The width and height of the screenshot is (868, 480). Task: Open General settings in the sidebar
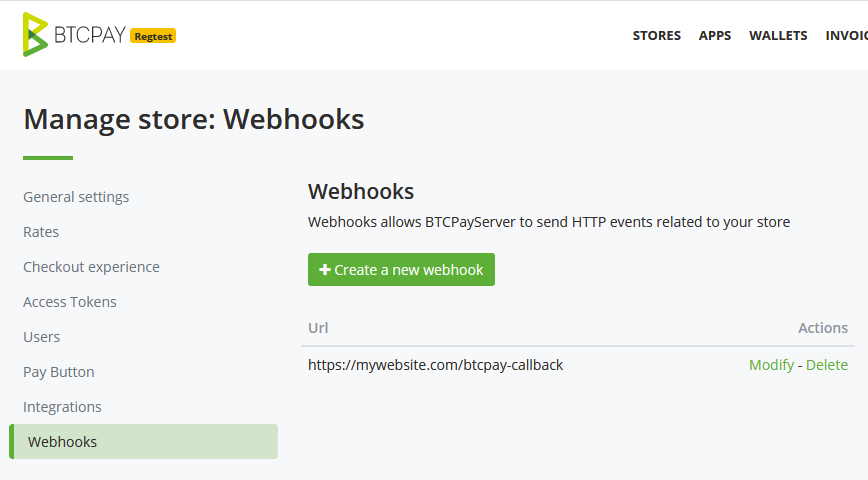coord(76,197)
